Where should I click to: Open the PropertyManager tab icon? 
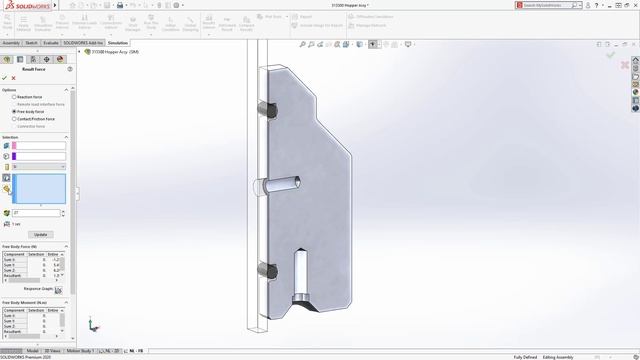tap(20, 60)
